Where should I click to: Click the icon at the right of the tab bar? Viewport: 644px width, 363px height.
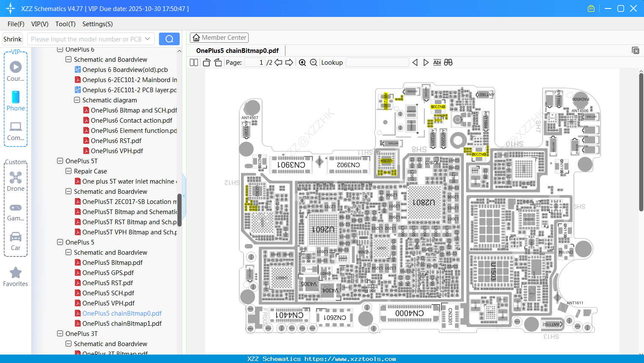[636, 50]
